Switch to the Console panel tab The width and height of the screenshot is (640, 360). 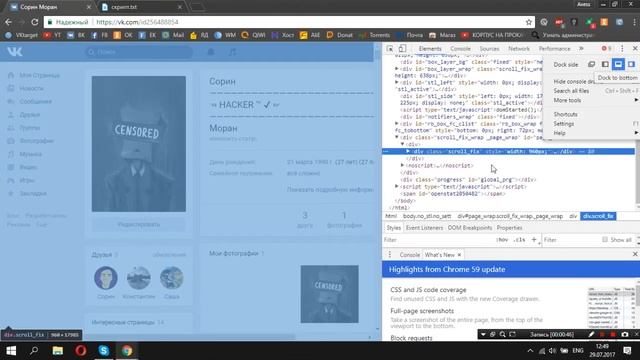pos(460,49)
